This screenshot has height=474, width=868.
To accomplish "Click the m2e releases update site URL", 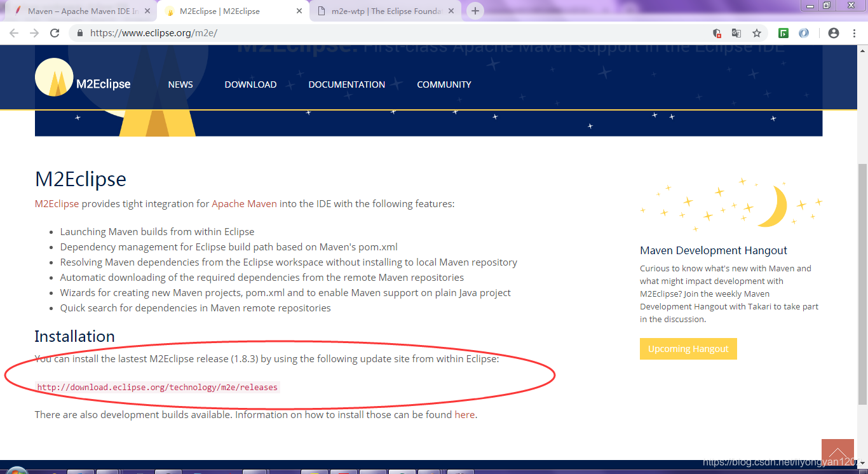I will (158, 387).
